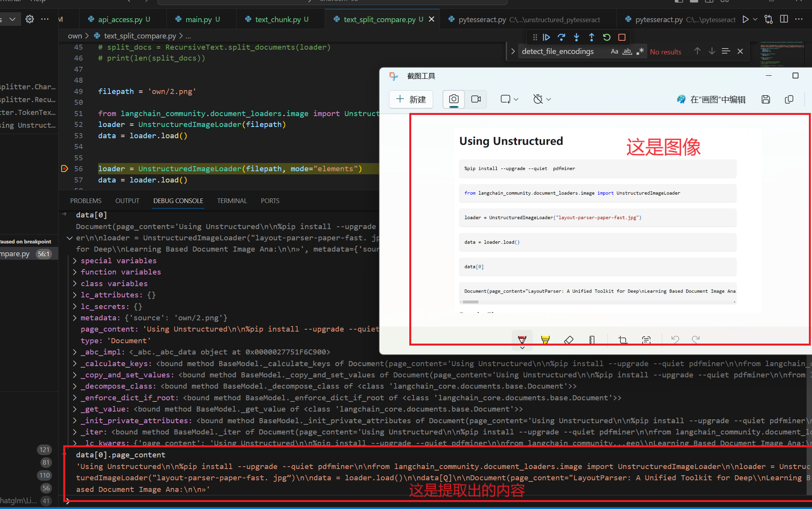The height and width of the screenshot is (509, 812).
Task: Toggle Match Whole Word in find widget
Action: tap(627, 52)
